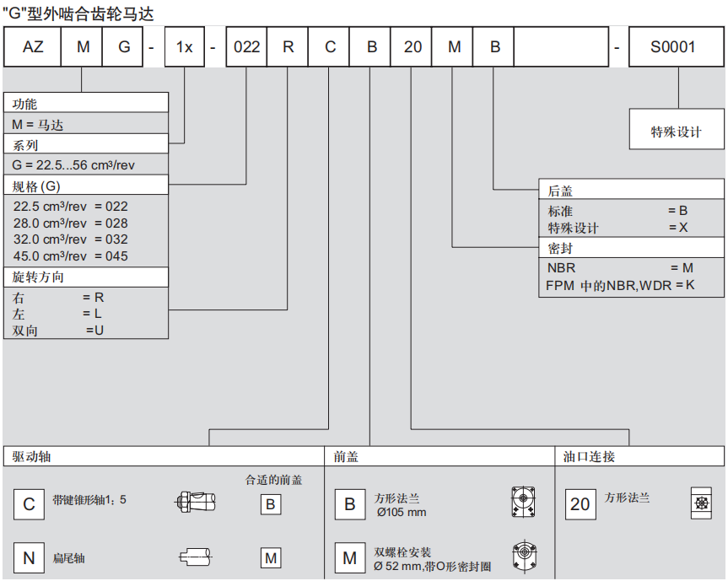Viewport: 728px width, 581px height.
Task: Click the 特殊设计 box
Action: point(676,132)
